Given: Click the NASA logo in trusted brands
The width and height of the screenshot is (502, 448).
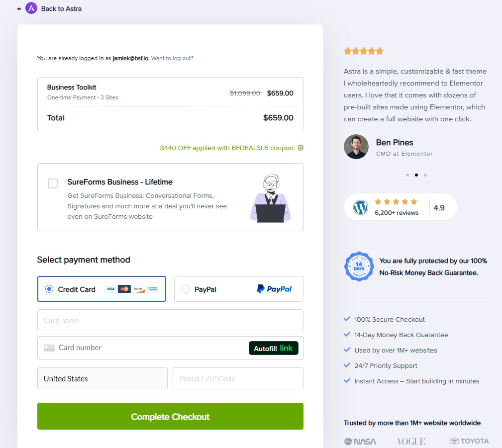Looking at the screenshot, I should point(360,441).
